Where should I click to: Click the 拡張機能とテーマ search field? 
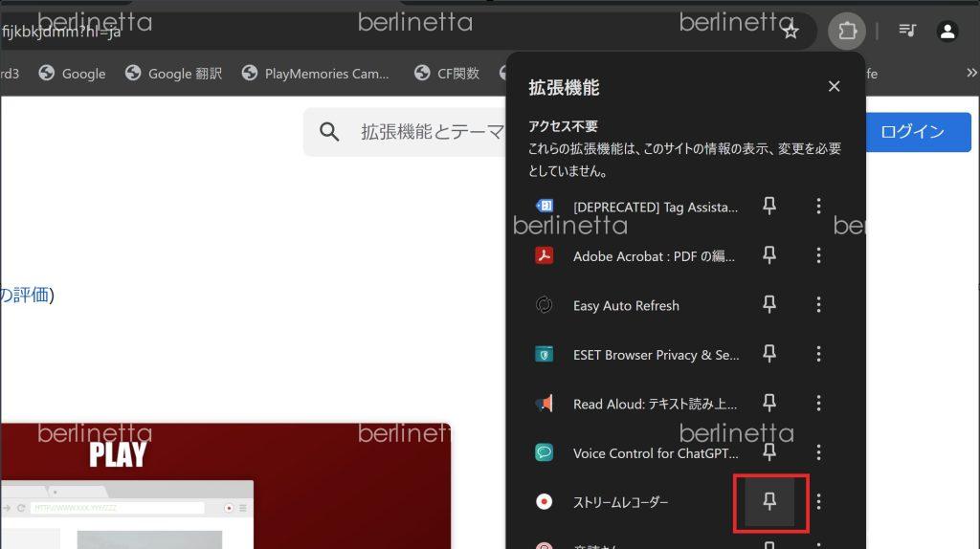(x=421, y=132)
